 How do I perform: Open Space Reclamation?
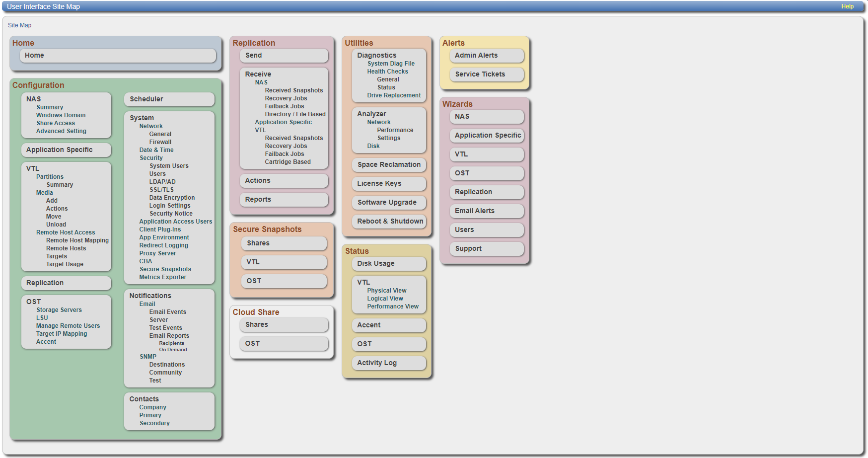[x=389, y=165]
